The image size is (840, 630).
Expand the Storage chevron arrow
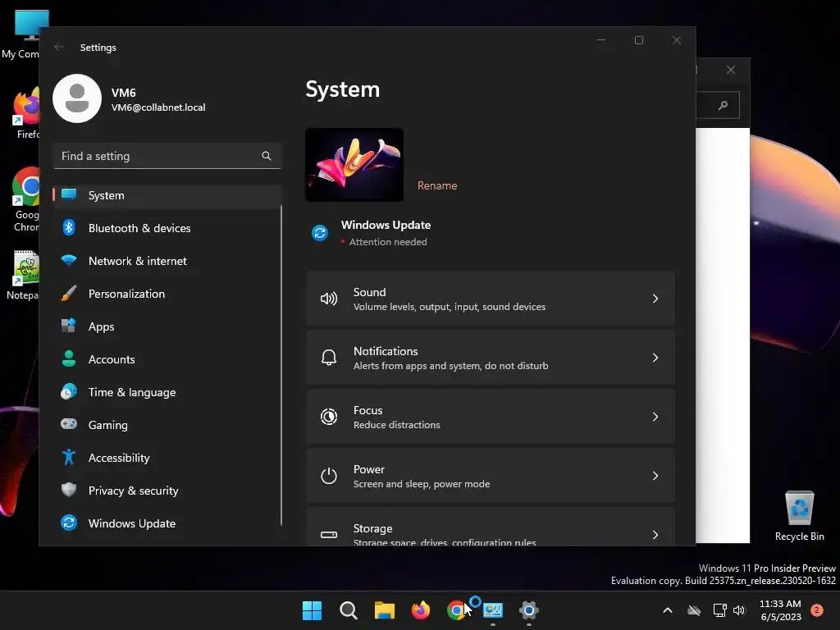click(x=655, y=535)
